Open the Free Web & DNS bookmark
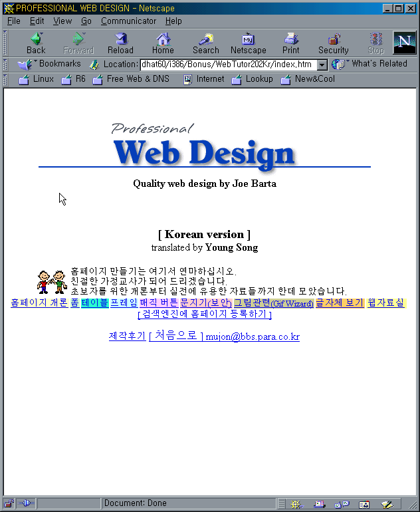The width and height of the screenshot is (420, 512). click(x=131, y=79)
